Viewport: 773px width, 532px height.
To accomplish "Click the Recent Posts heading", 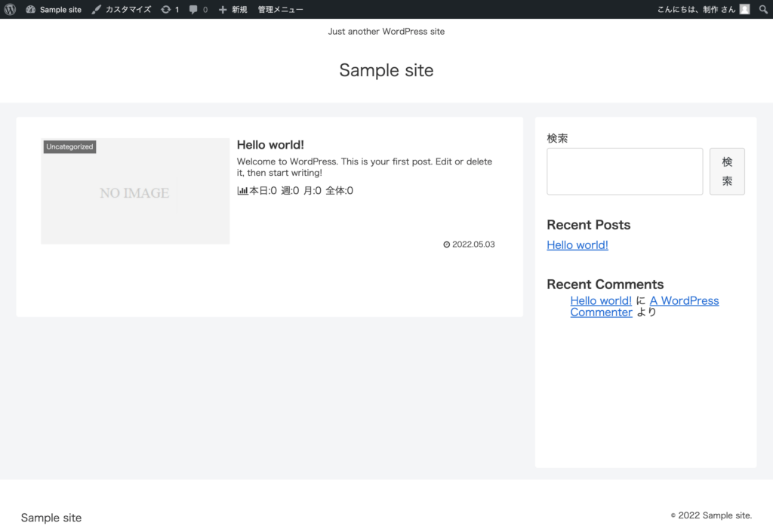I will [589, 225].
